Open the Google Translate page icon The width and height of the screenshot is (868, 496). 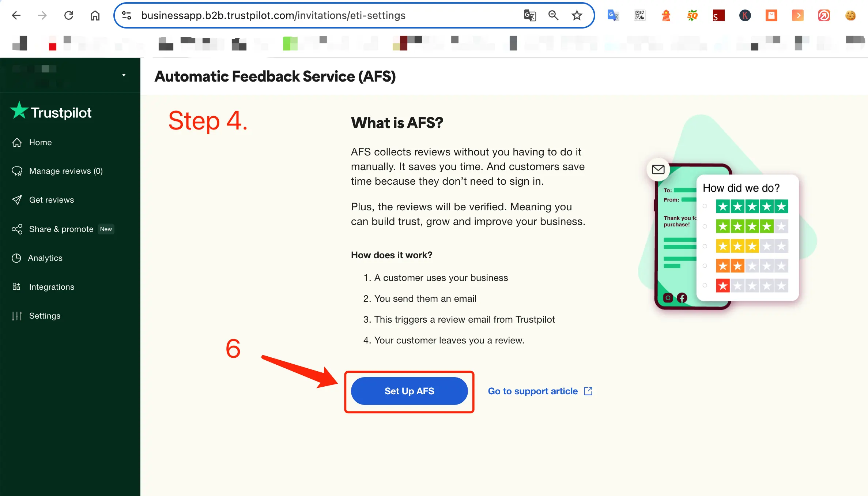coord(530,15)
